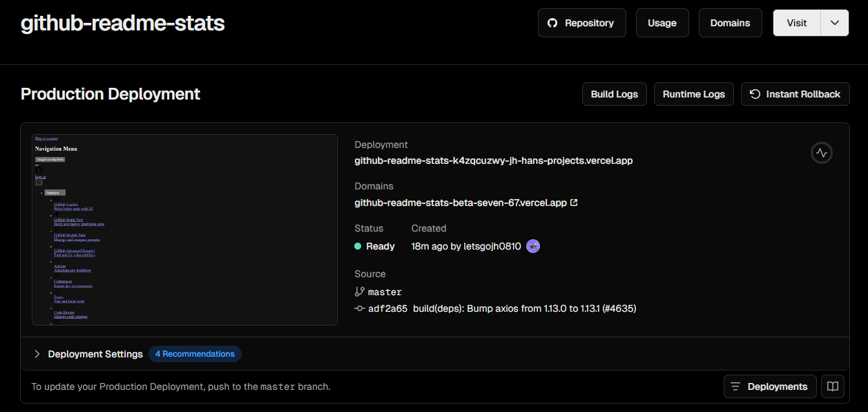This screenshot has width=868, height=412.
Task: Click the commit icon next to adf2a65
Action: click(x=359, y=308)
